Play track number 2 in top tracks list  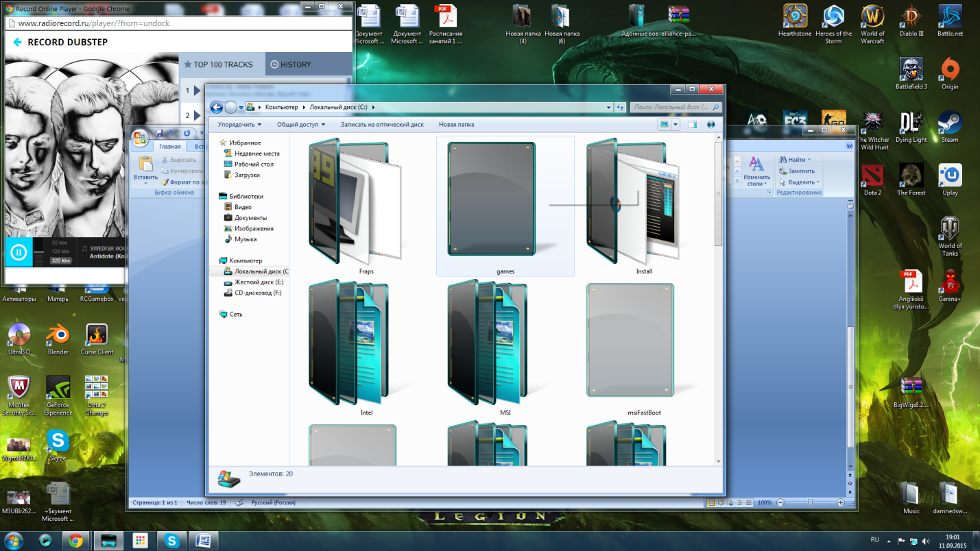point(197,115)
